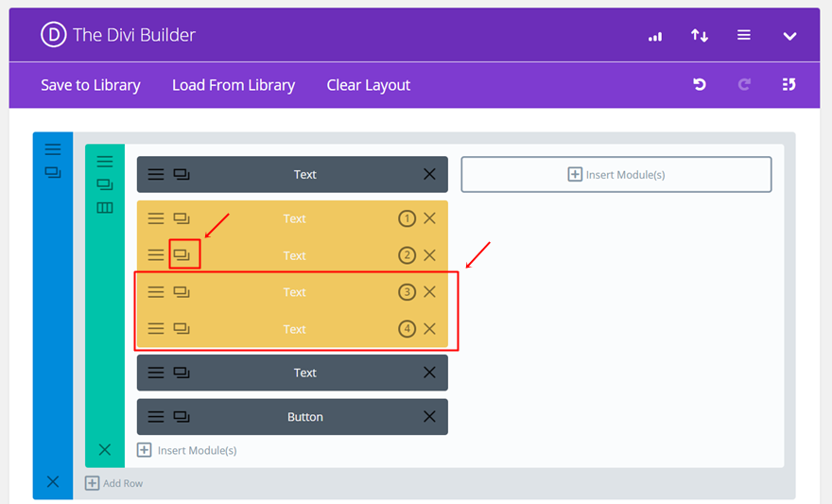This screenshot has height=504, width=832.
Task: Open the builder history list icon
Action: [789, 84]
